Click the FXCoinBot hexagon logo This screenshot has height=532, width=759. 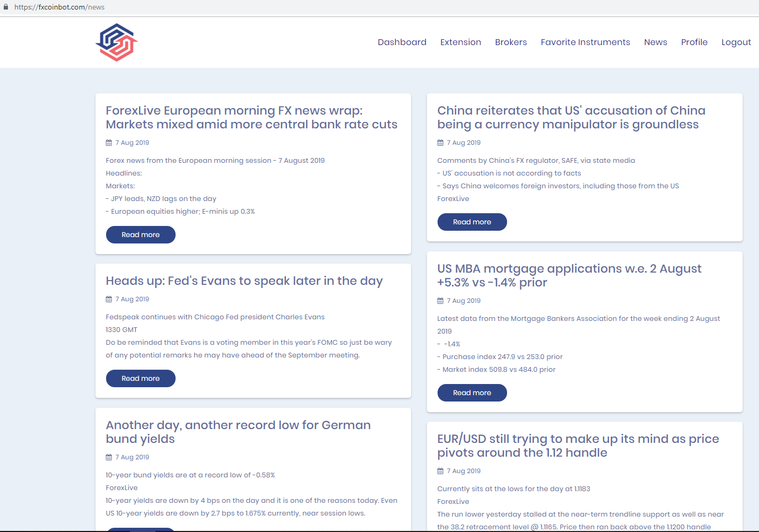click(117, 42)
